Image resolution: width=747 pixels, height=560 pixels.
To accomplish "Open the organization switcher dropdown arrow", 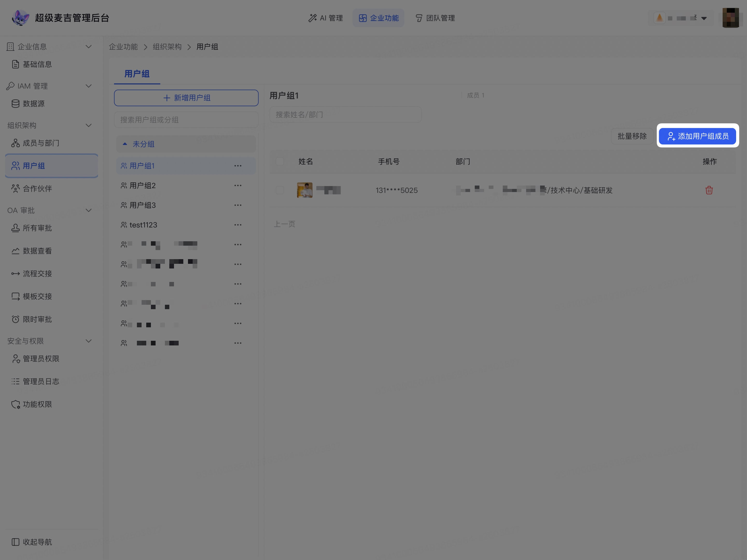I will 704,18.
